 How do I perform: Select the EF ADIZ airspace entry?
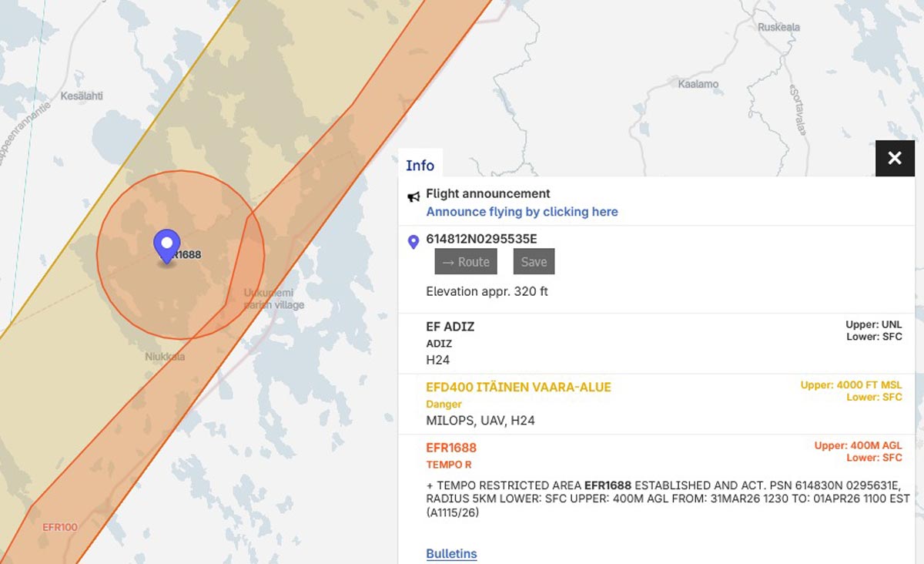click(x=450, y=327)
